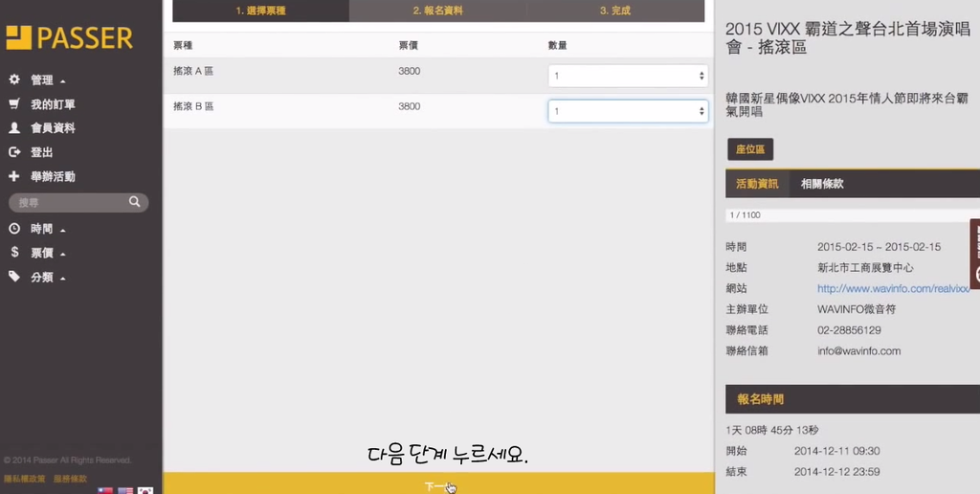Click the countdown 1天 08時 45分 13秒

tap(772, 430)
